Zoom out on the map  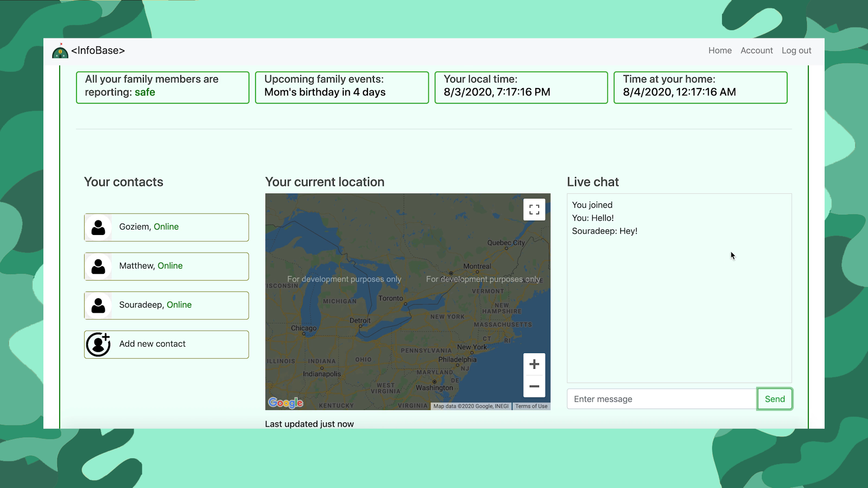(534, 386)
